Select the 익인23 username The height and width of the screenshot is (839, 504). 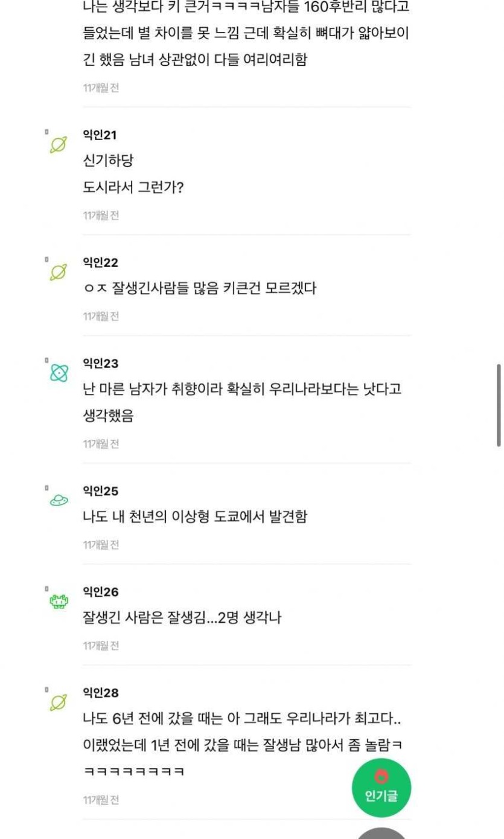[x=100, y=364]
